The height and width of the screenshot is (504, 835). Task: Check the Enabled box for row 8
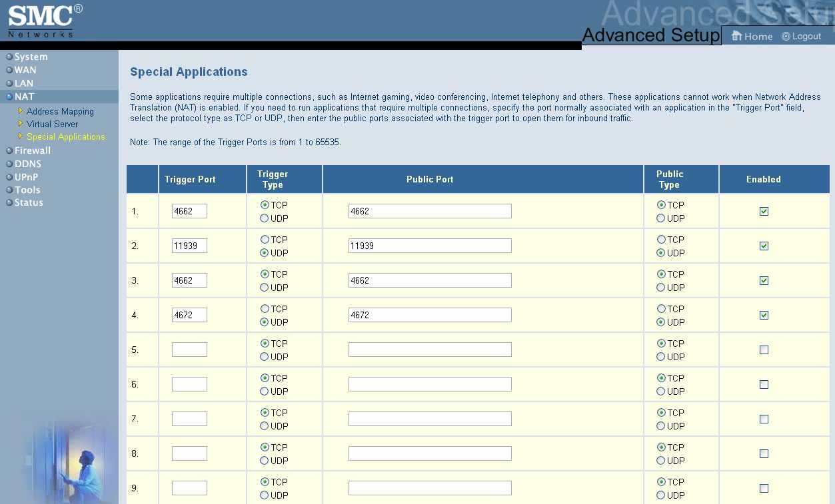764,453
